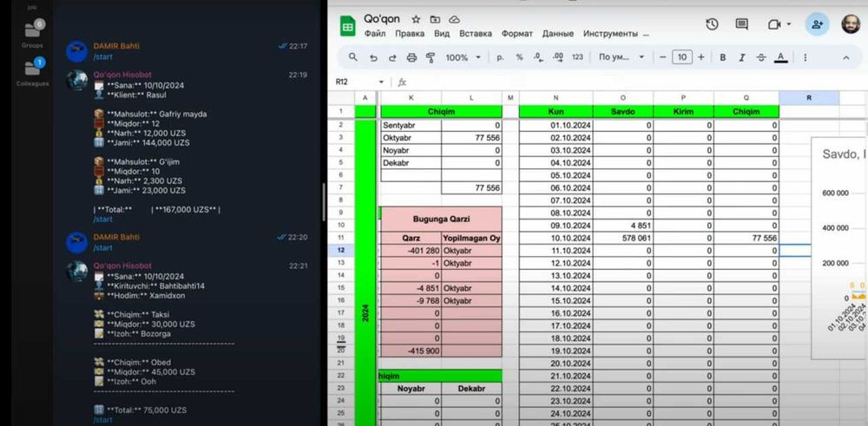Select the Dekabr header in lower table
Image resolution: width=868 pixels, height=426 pixels.
(471, 389)
